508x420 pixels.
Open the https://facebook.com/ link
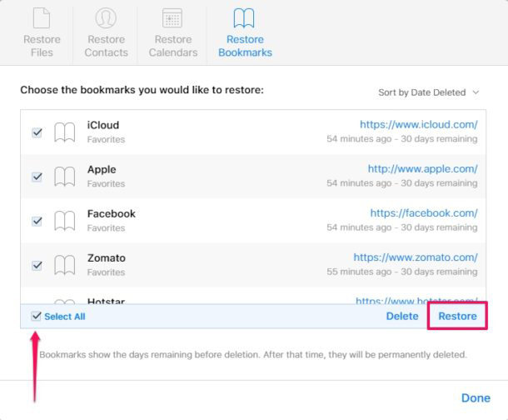click(424, 213)
